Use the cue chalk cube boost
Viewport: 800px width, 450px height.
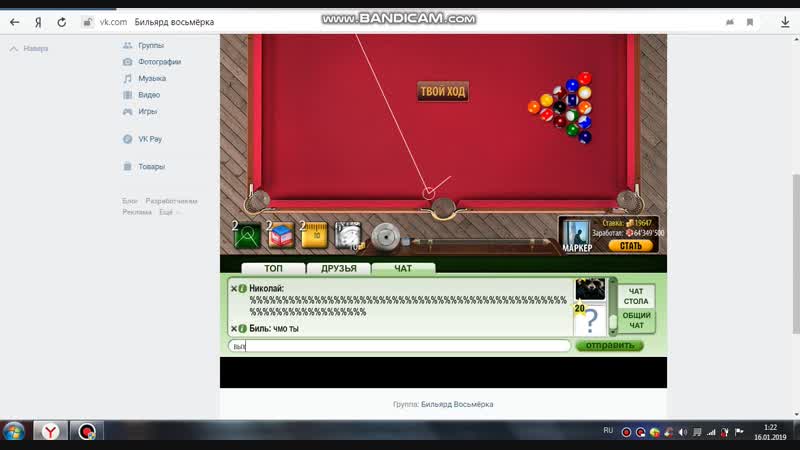pos(281,235)
